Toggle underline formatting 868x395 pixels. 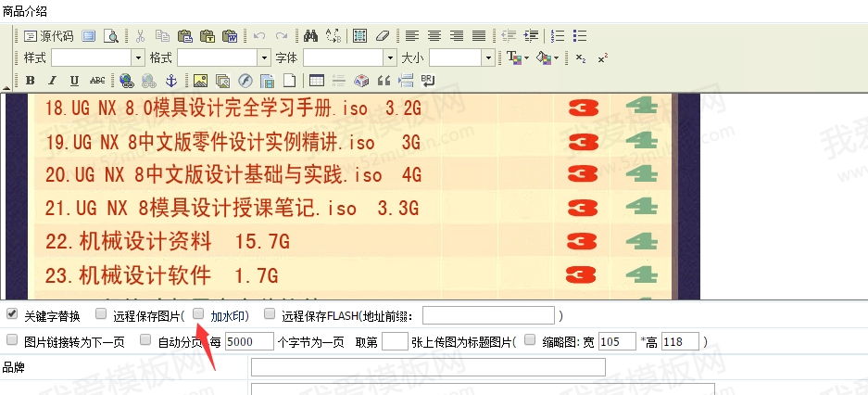click(x=75, y=81)
